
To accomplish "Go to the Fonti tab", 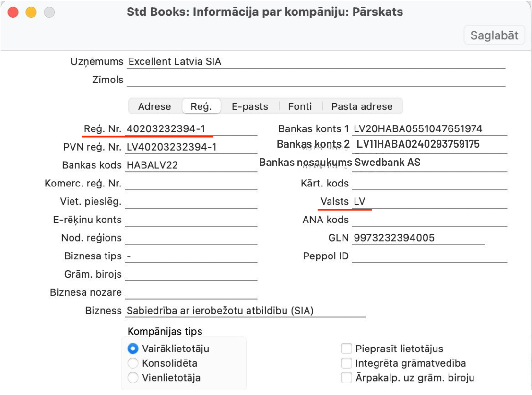I will click(x=300, y=106).
